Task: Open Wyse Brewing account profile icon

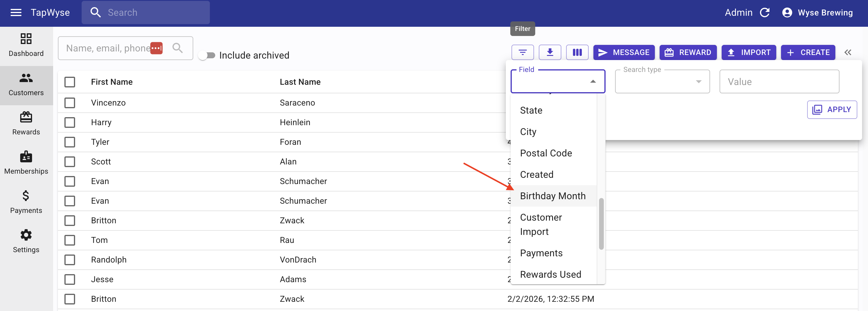Action: click(x=787, y=13)
